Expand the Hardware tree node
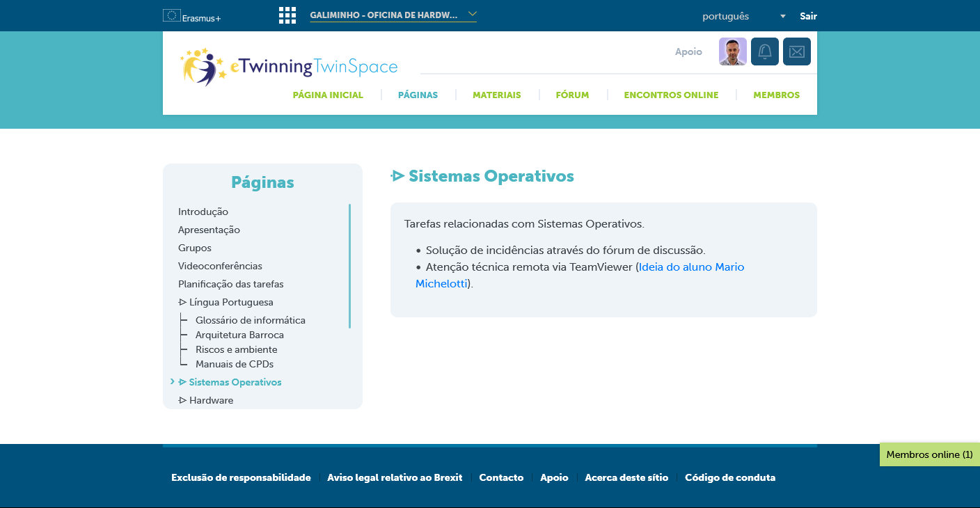The image size is (980, 508). click(x=182, y=400)
